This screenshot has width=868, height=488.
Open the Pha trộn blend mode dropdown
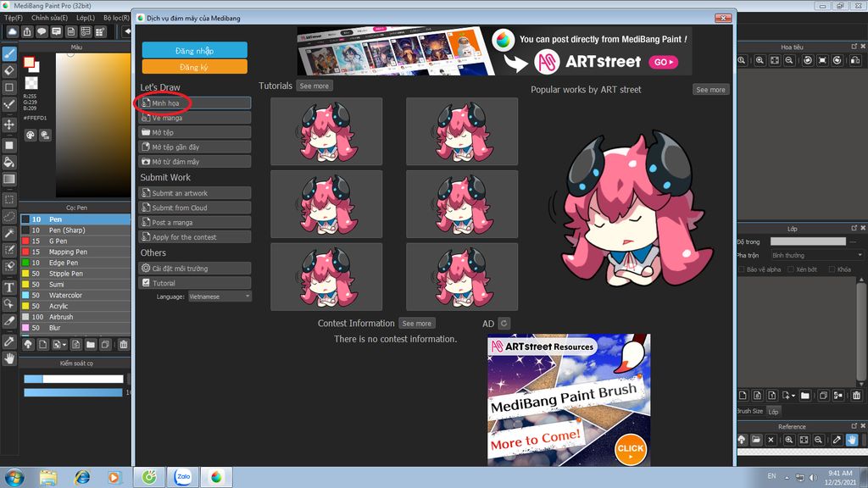click(817, 255)
